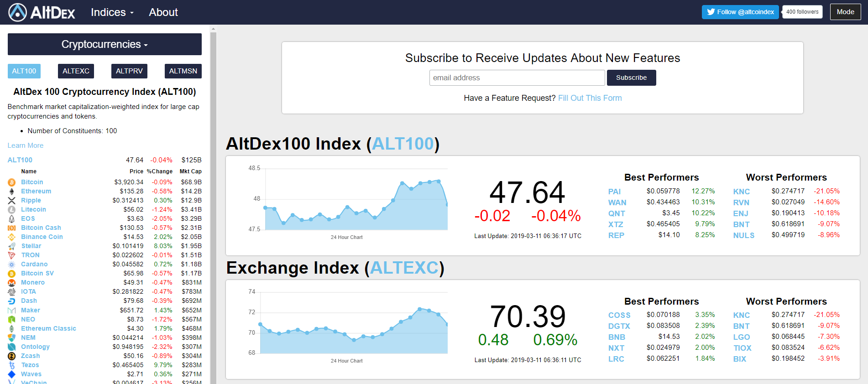This screenshot has width=868, height=384.
Task: Open BNB in Exchange Best Performers
Action: [x=617, y=337]
